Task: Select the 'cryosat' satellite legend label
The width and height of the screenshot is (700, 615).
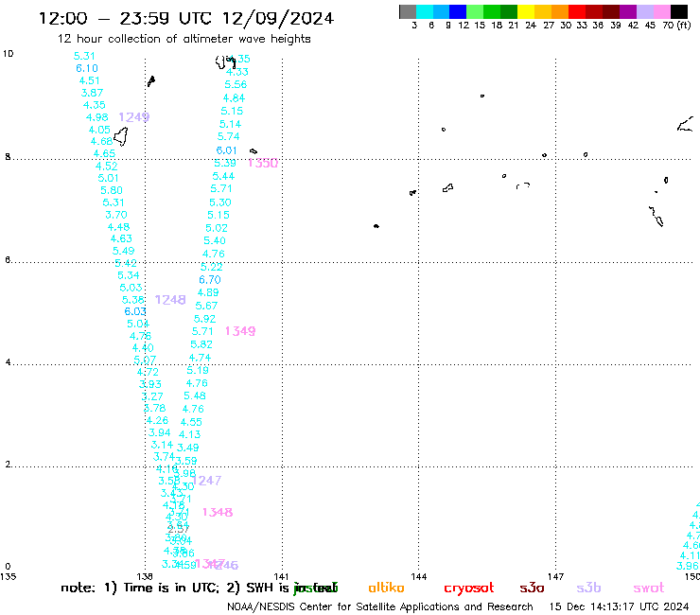Action: pyautogui.click(x=469, y=589)
